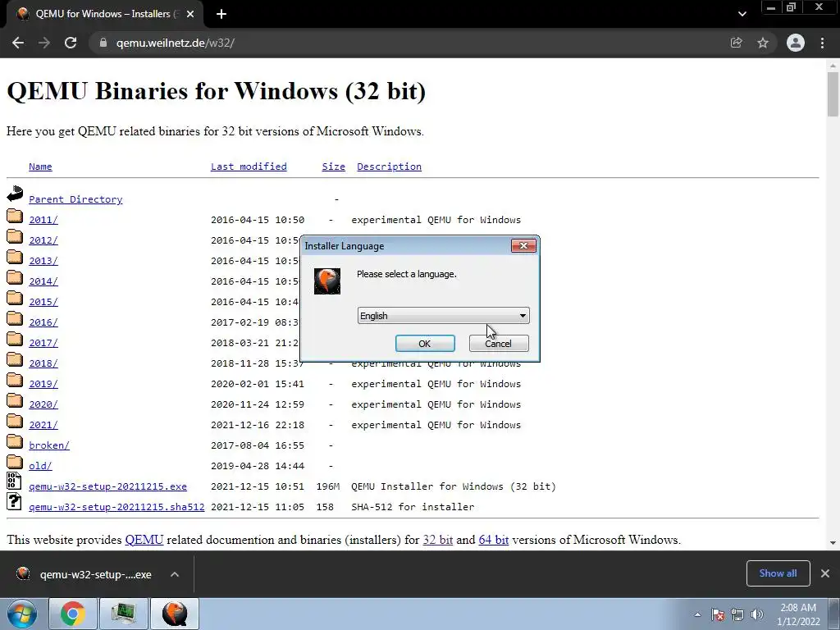This screenshot has height=630, width=840.
Task: Open the 2013/ folder link
Action: [43, 261]
